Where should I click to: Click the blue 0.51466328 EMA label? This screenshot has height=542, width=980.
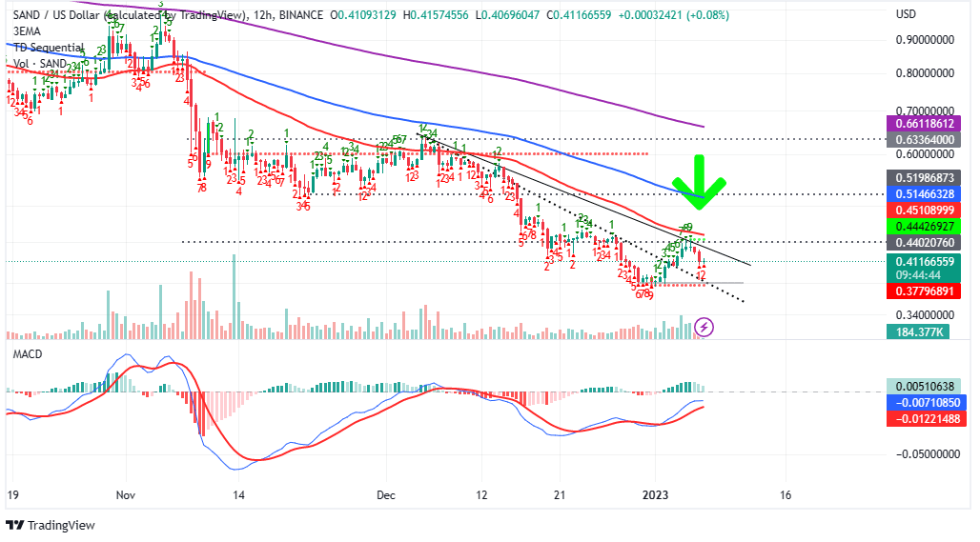[925, 193]
